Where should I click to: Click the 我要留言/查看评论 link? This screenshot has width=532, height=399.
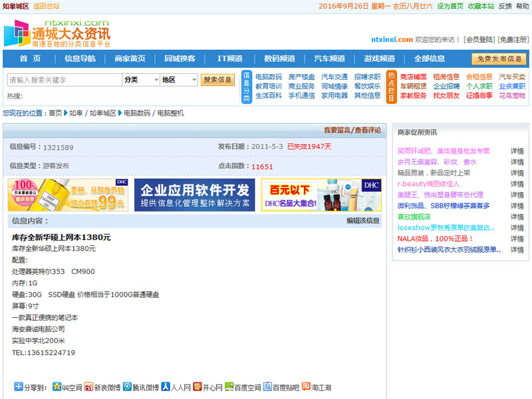[352, 130]
